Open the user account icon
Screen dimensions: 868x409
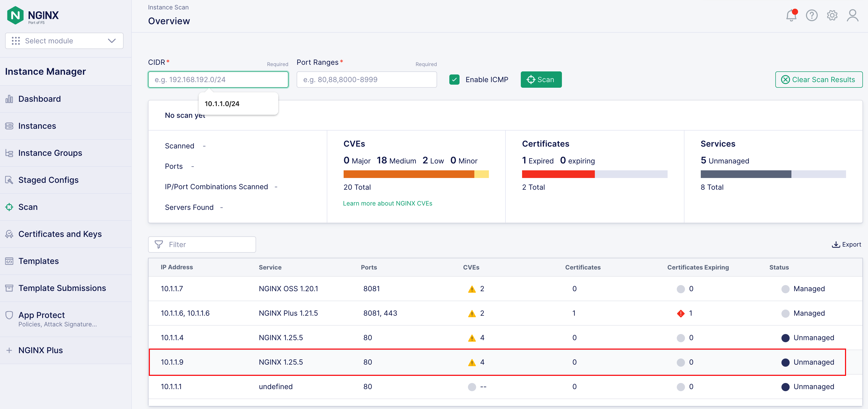(852, 16)
